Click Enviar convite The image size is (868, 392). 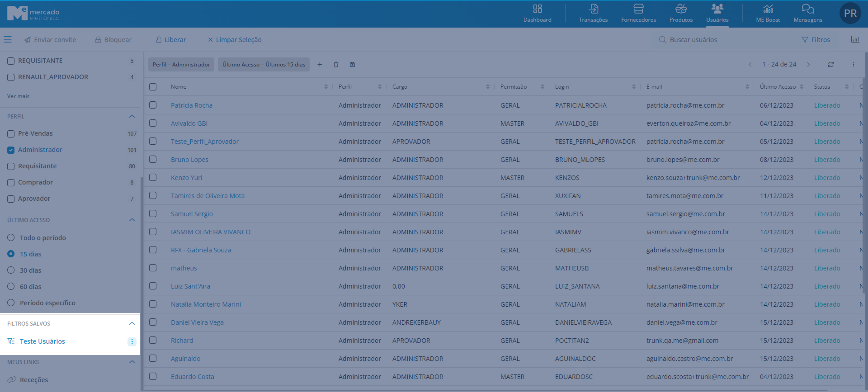pyautogui.click(x=50, y=39)
